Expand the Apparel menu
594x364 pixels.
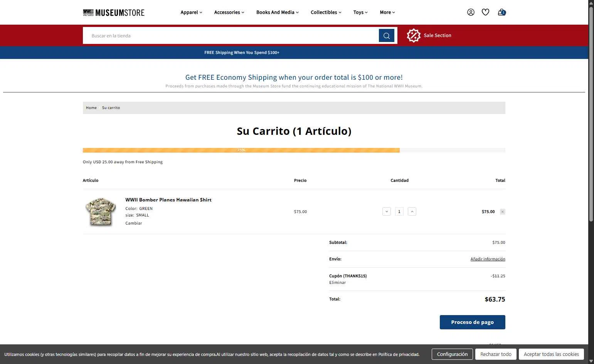[191, 12]
